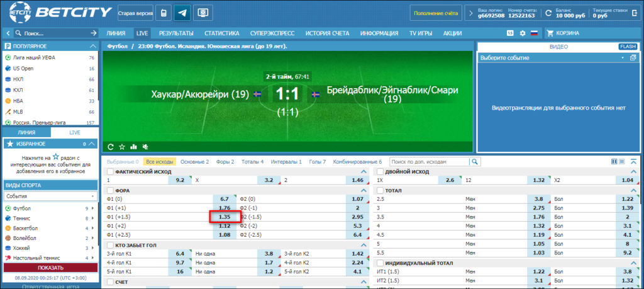Image resolution: width=644 pixels, height=289 pixels.
Task: Click Пополнение счёта button
Action: pos(436,13)
